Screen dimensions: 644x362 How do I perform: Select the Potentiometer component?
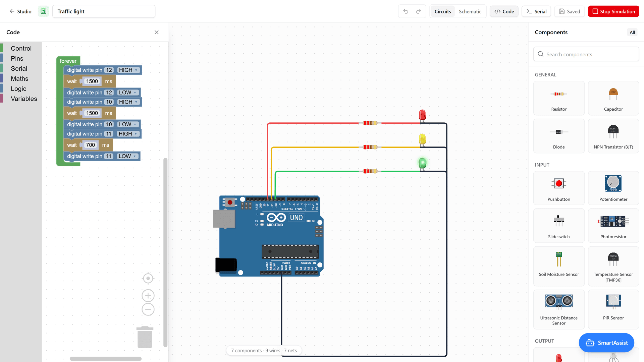tap(613, 188)
